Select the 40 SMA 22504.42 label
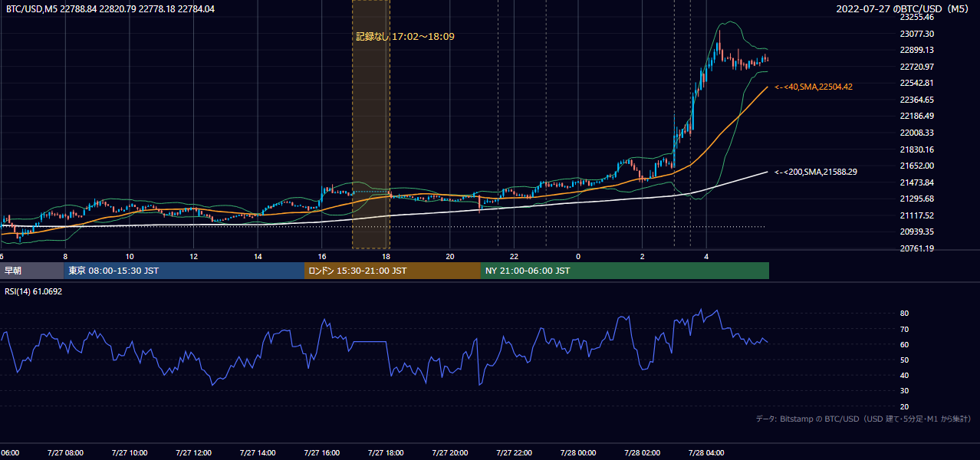Viewport: 980px width, 460px height. tap(814, 87)
